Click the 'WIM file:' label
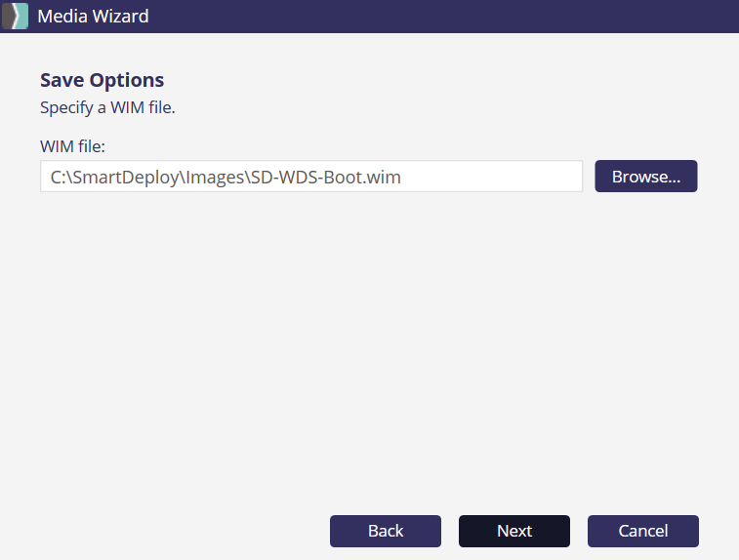 pyautogui.click(x=72, y=146)
